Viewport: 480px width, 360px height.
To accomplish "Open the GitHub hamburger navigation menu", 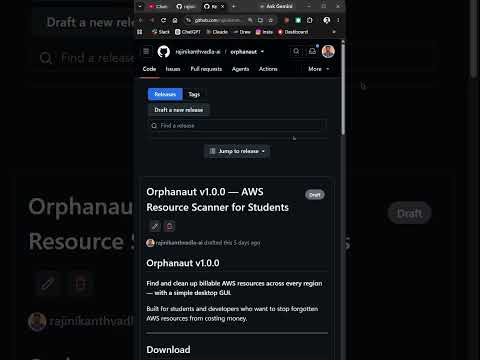I will point(146,51).
